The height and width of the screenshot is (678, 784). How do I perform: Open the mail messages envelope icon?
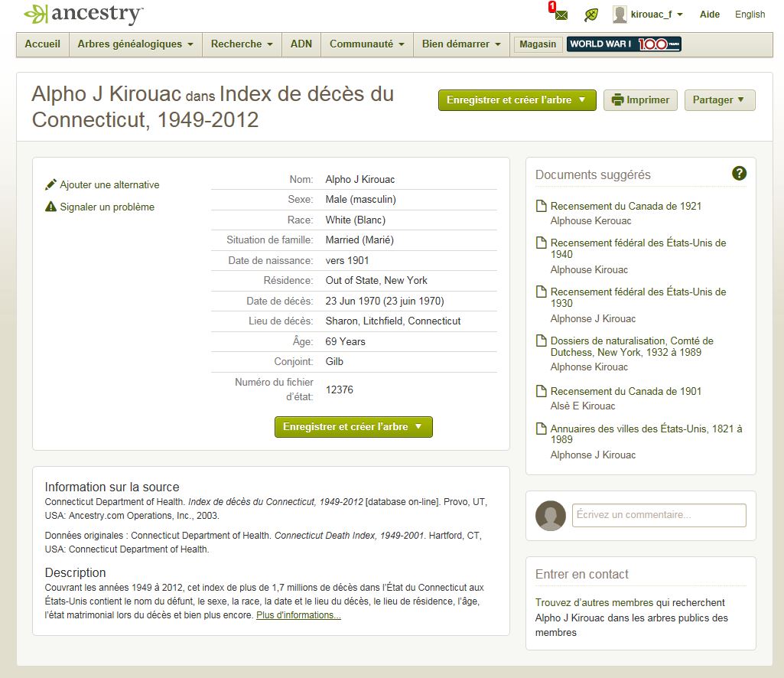(x=561, y=15)
